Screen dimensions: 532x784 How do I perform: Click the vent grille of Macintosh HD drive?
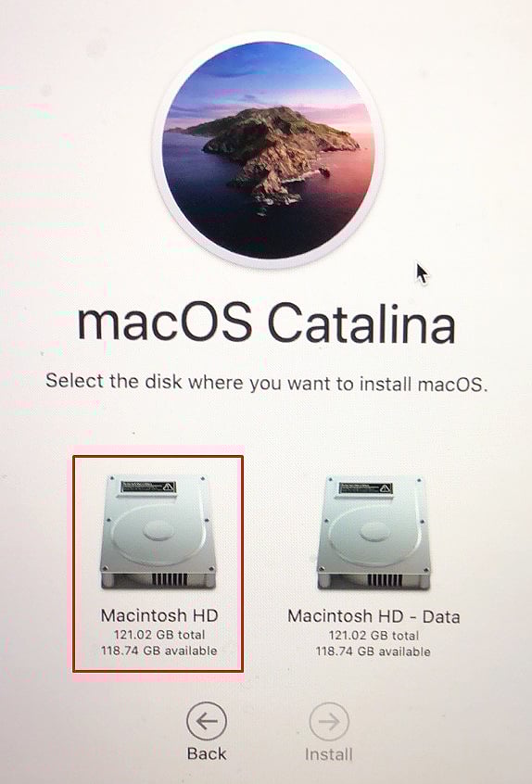tap(169, 579)
